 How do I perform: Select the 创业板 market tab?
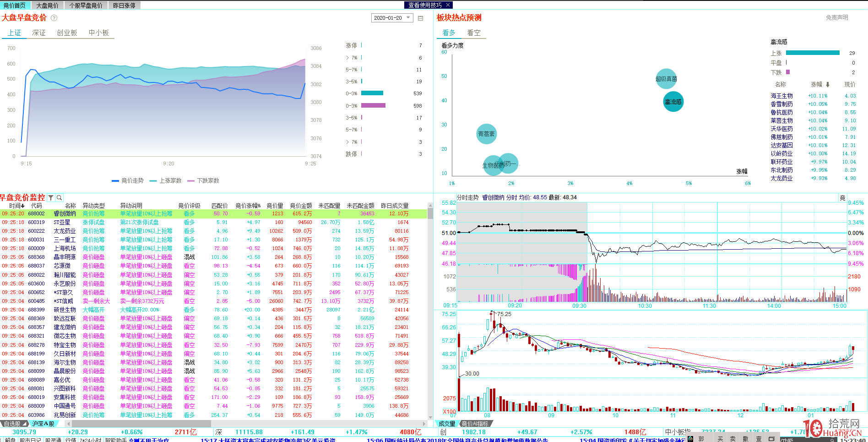(67, 33)
